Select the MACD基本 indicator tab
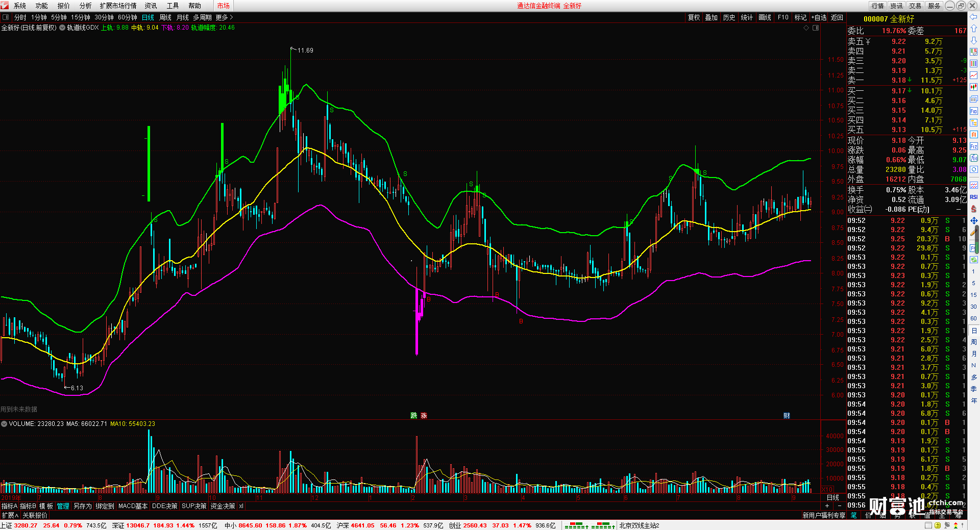 click(x=133, y=506)
